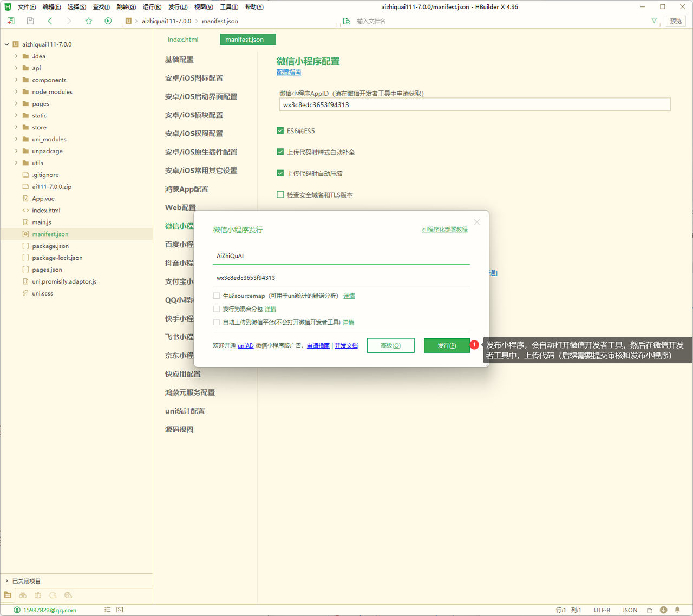Click the document icon in status bar
The image size is (693, 616).
tap(650, 610)
